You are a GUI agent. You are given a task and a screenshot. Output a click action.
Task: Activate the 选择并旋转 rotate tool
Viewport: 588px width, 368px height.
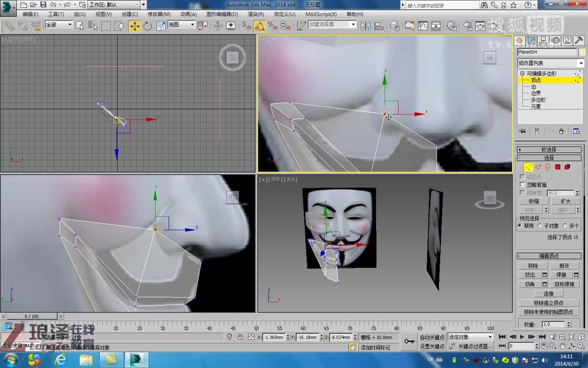[148, 25]
